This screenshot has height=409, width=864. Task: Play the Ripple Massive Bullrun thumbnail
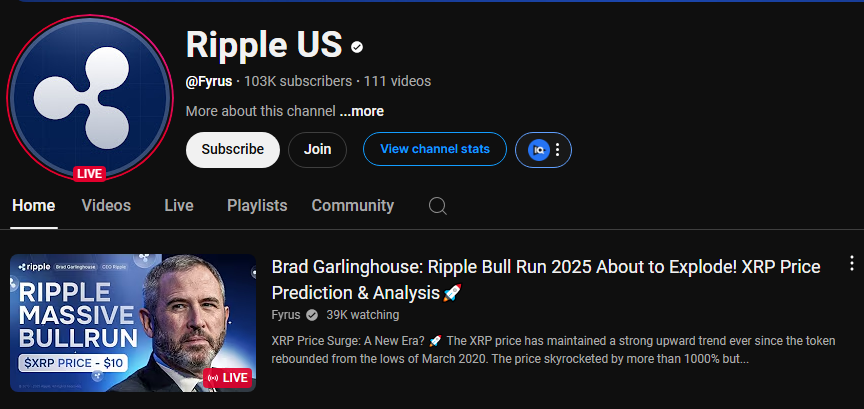point(133,322)
